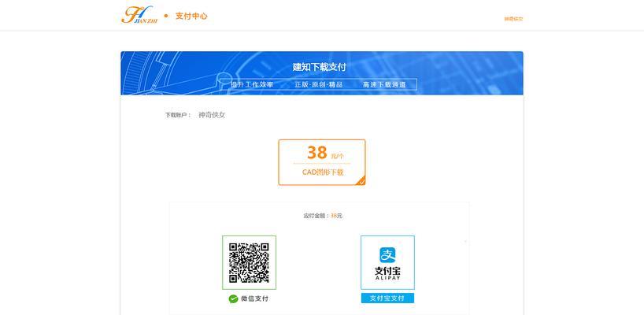This screenshot has height=315, width=644.
Task: Click the CAD图形下载 text on the price card
Action: pos(323,172)
